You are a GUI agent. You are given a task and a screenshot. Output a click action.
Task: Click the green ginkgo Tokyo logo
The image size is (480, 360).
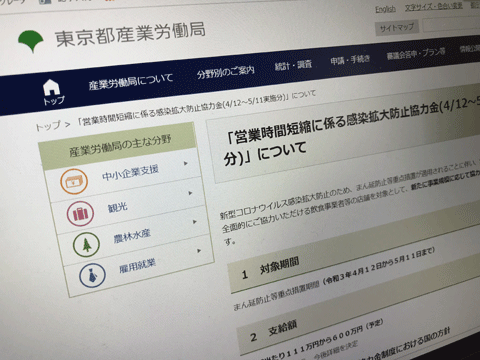[31, 41]
